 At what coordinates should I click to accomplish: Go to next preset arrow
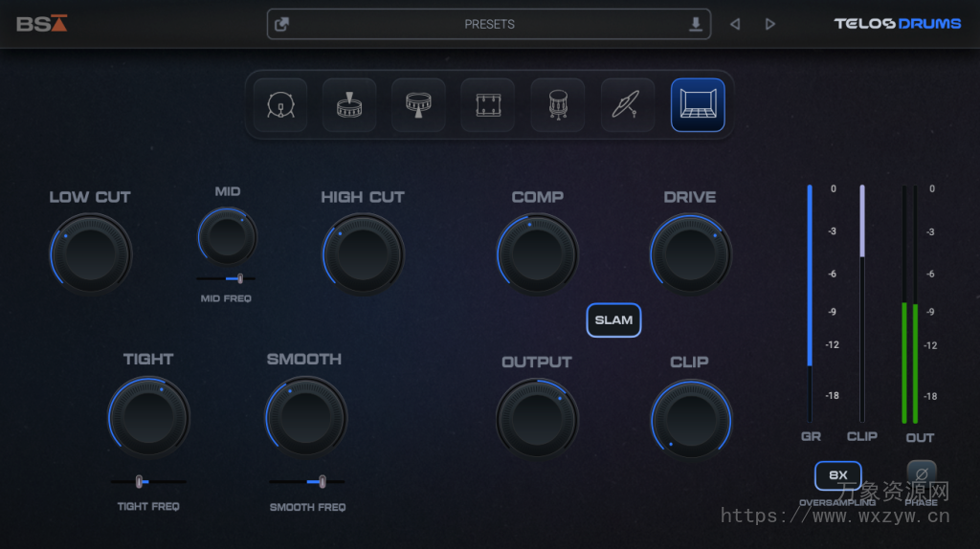[x=770, y=24]
